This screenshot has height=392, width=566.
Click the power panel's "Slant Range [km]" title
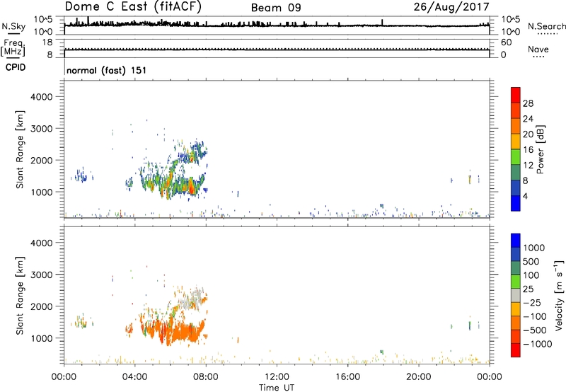click(20, 149)
